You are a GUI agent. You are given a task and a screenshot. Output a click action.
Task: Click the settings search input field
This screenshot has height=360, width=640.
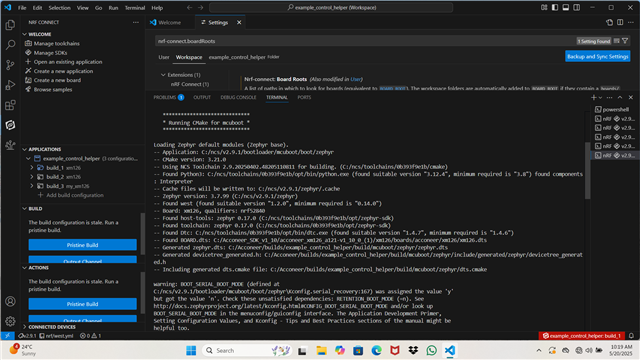(x=365, y=41)
